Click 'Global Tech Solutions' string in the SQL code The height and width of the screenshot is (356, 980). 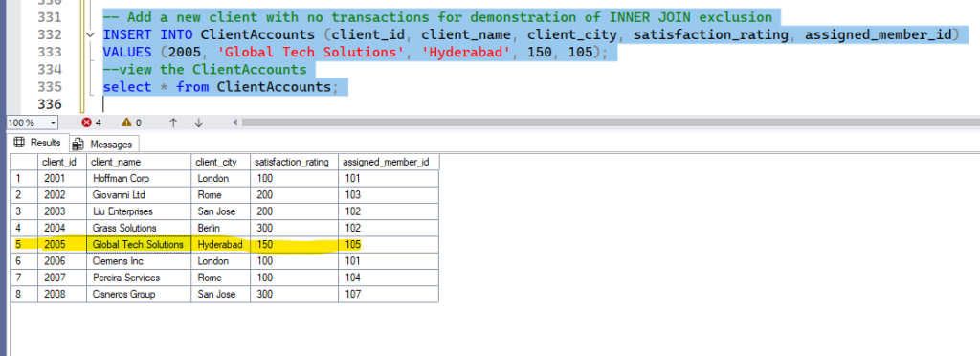(311, 52)
